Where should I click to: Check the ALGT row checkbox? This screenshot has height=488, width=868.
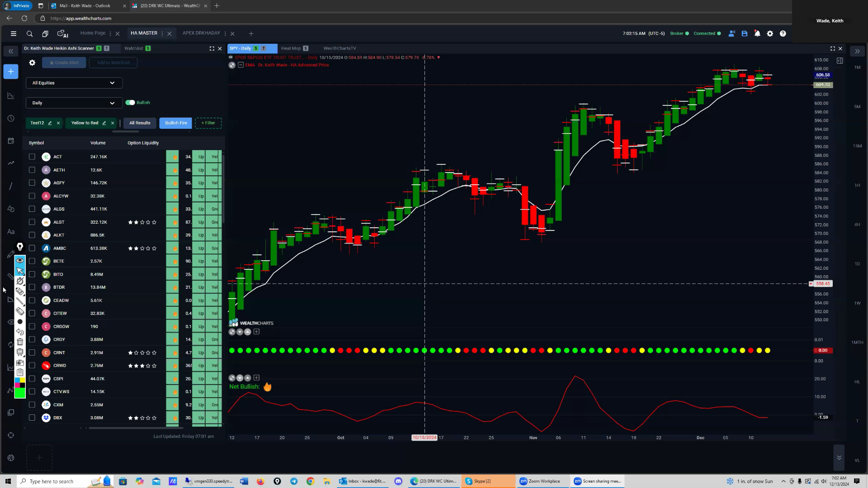pos(32,222)
